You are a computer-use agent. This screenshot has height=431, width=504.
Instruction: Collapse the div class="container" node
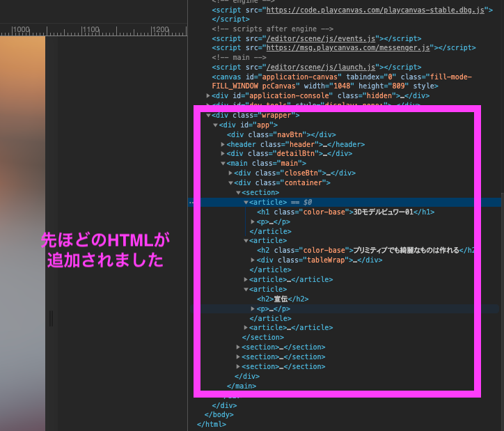click(230, 183)
